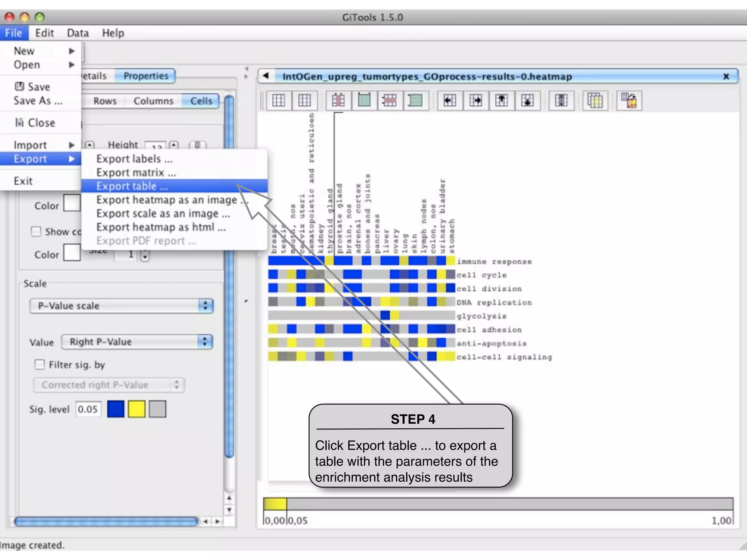Viewport: 747px width, 560px height.
Task: Switch to the Columns tab
Action: 153,101
